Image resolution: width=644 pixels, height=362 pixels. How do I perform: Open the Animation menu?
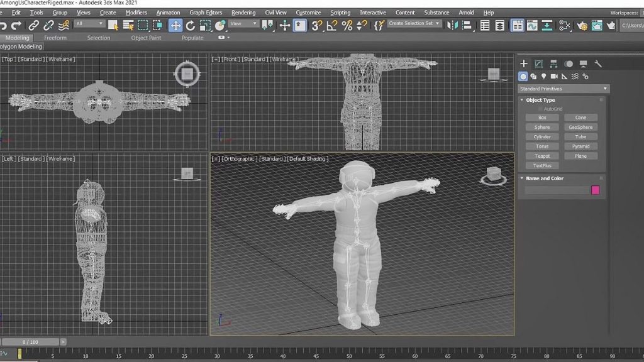click(x=168, y=13)
